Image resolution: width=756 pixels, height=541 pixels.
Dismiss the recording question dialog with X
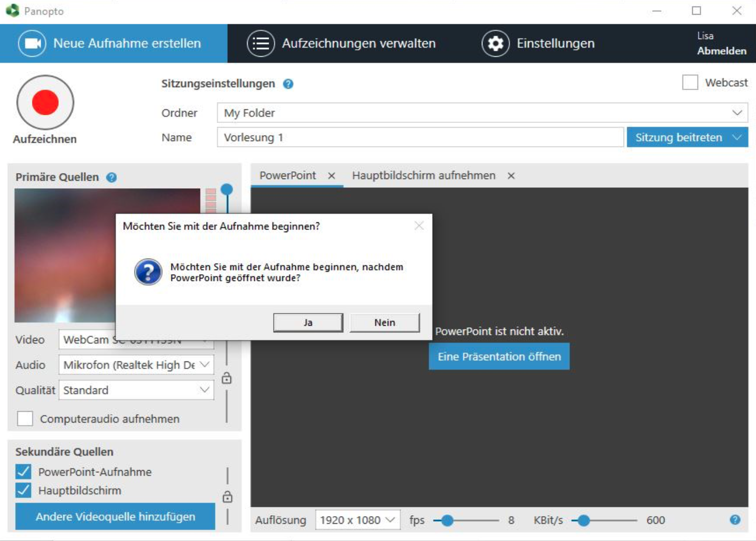[x=419, y=226]
